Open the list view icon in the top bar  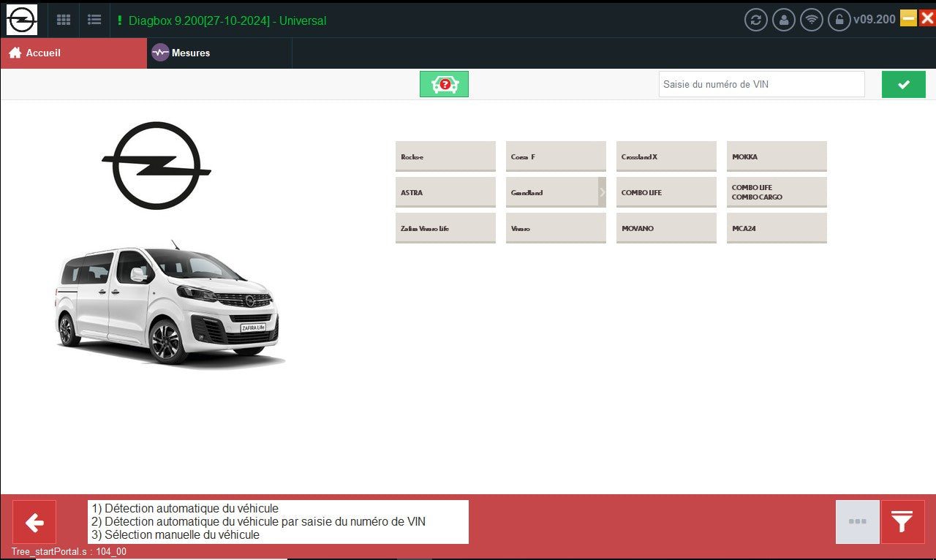94,20
